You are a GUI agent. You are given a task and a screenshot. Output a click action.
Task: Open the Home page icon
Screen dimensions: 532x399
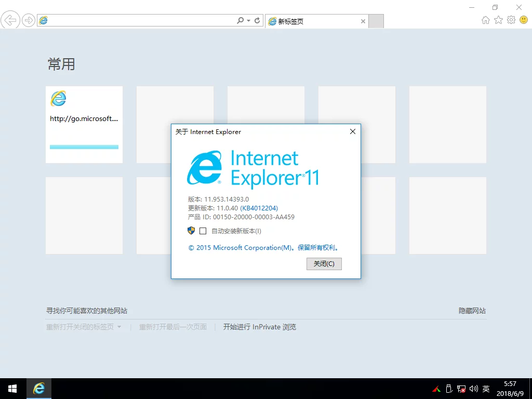(486, 20)
